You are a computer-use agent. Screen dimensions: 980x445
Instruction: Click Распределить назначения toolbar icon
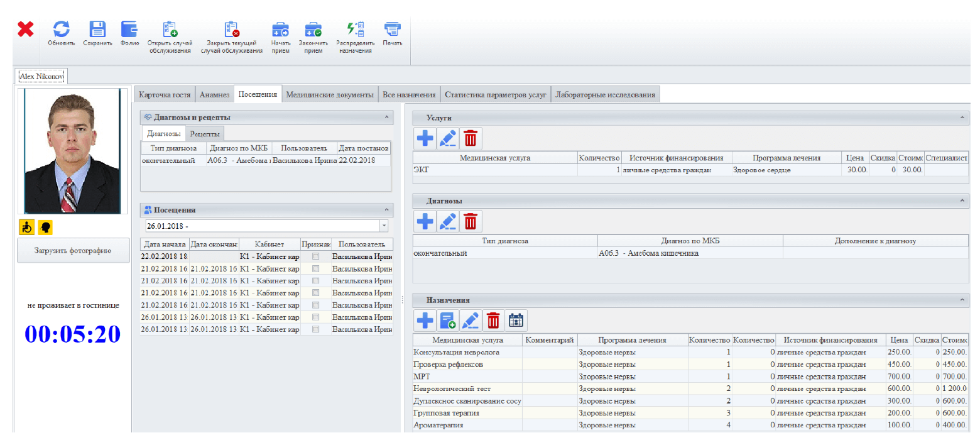356,29
